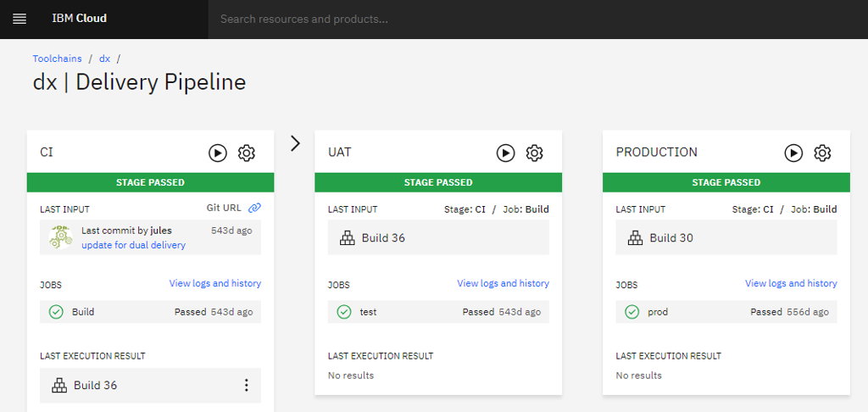Click PRODUCTION stage title
Screen dimensions: 868x412
pos(657,152)
